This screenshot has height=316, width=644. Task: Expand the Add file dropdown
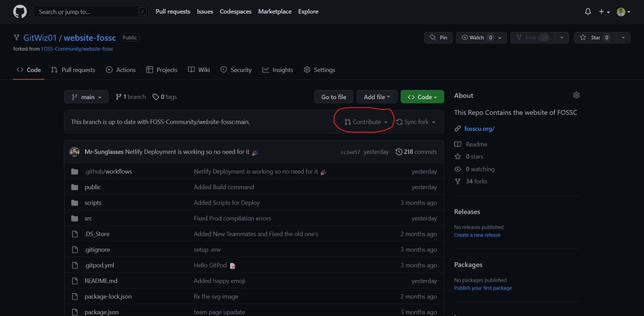click(x=377, y=97)
